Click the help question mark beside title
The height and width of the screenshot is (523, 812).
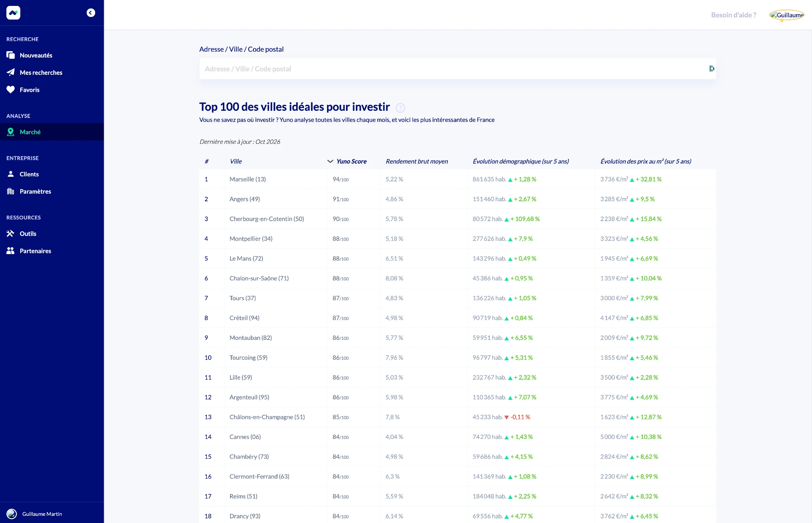400,108
